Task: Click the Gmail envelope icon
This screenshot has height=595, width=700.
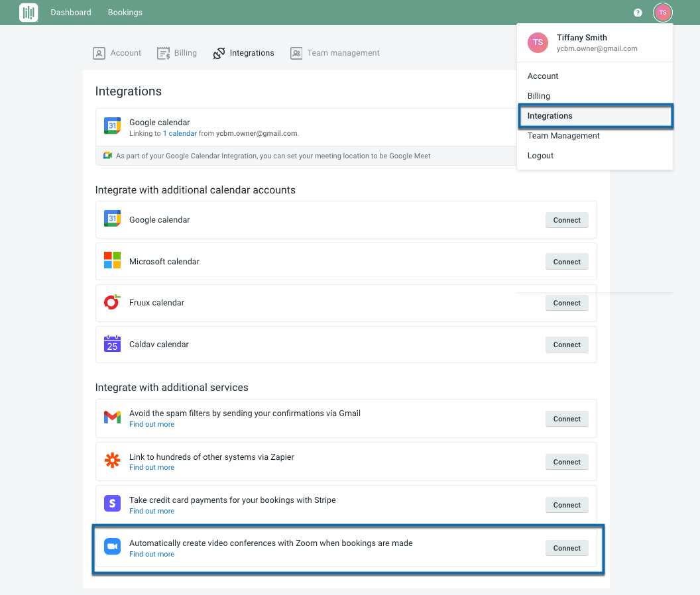Action: (x=112, y=417)
